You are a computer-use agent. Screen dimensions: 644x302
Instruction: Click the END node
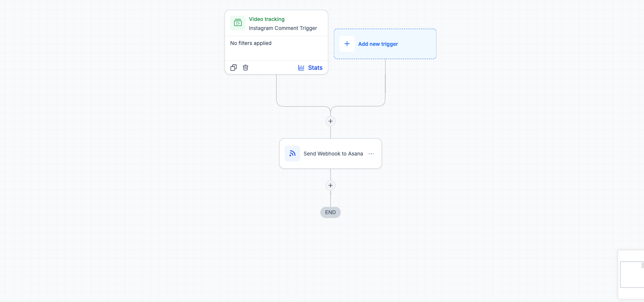[x=330, y=212]
